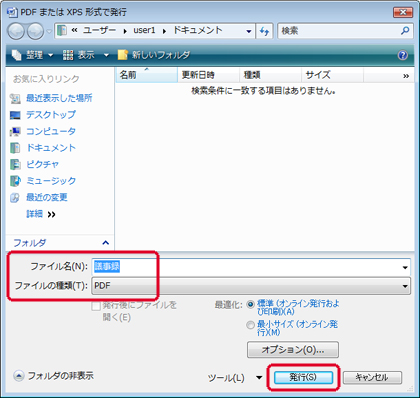Open ドキュメント in the favorites list
This screenshot has width=420, height=398.
51,148
